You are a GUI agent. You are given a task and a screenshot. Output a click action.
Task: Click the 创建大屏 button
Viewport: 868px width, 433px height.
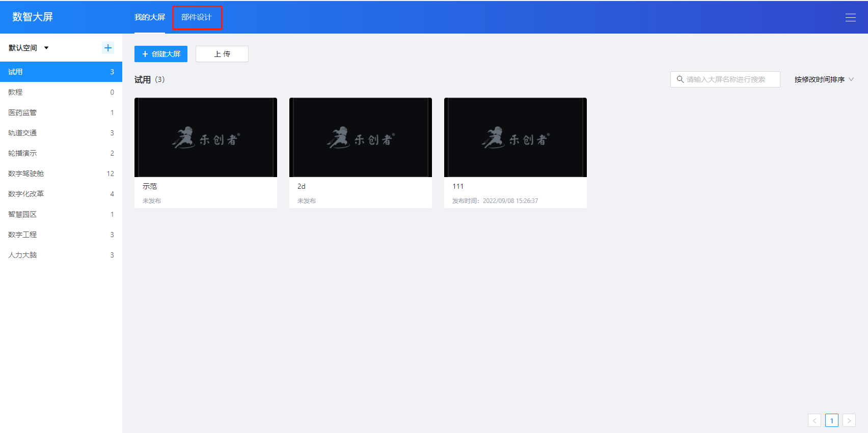pyautogui.click(x=161, y=54)
